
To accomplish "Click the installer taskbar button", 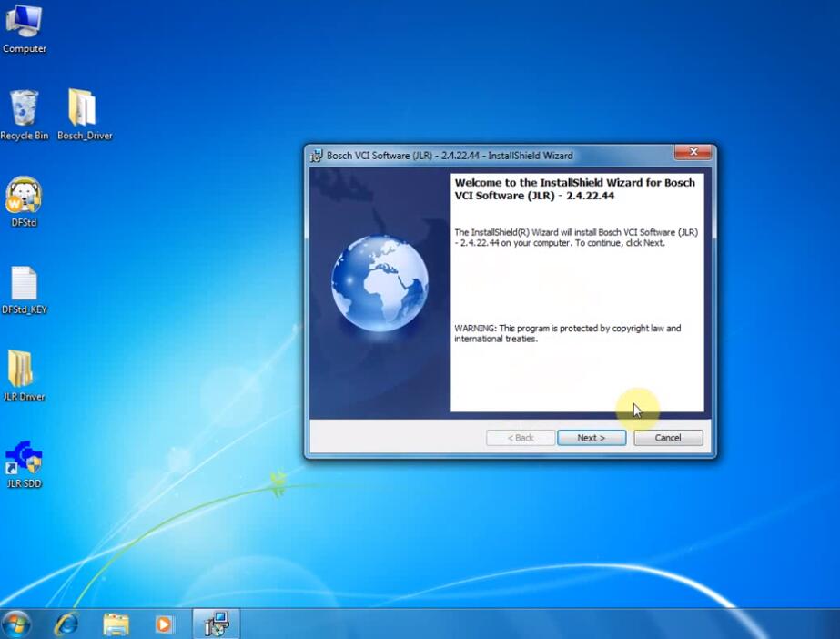I will 217,624.
